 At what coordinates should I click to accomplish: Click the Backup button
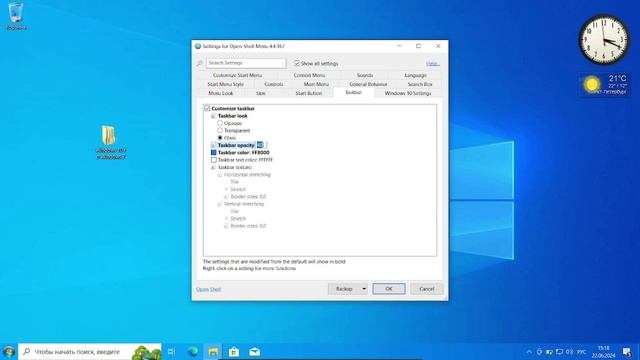[x=344, y=289]
